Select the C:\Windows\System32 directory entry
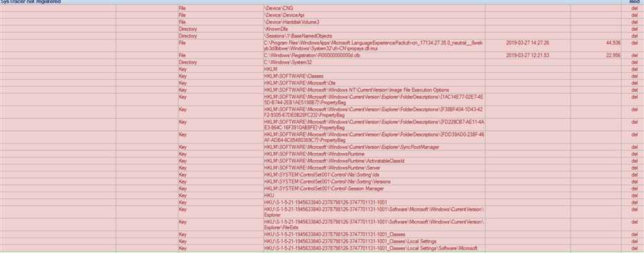Viewport: 644px width, 253px height. pos(288,62)
